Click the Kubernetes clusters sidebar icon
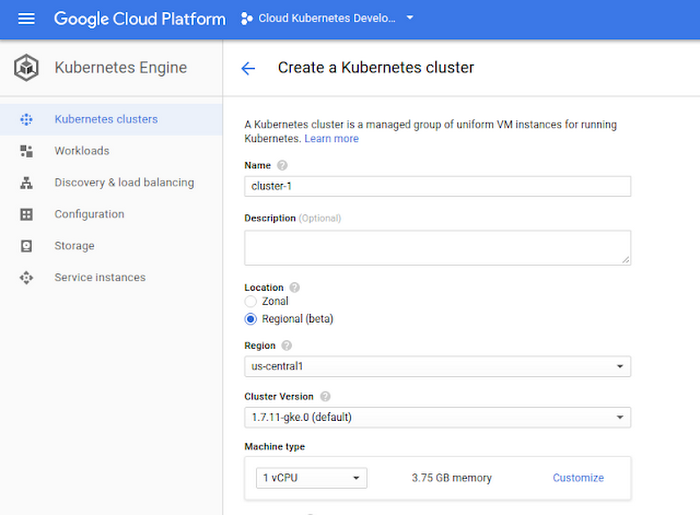 pos(26,120)
